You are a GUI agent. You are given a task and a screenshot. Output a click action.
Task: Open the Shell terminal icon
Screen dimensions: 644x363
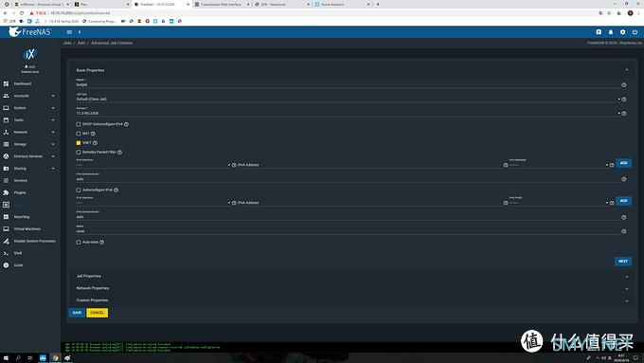[7, 253]
